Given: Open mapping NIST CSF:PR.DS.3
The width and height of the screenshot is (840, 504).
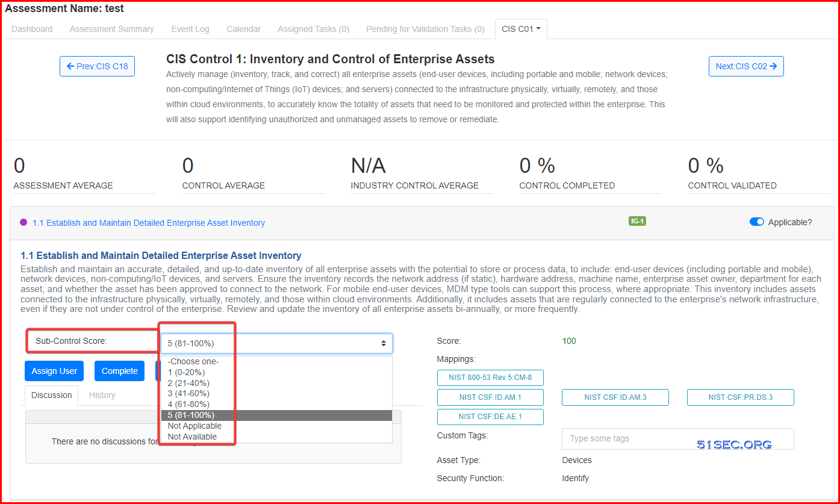Looking at the screenshot, I should point(741,397).
